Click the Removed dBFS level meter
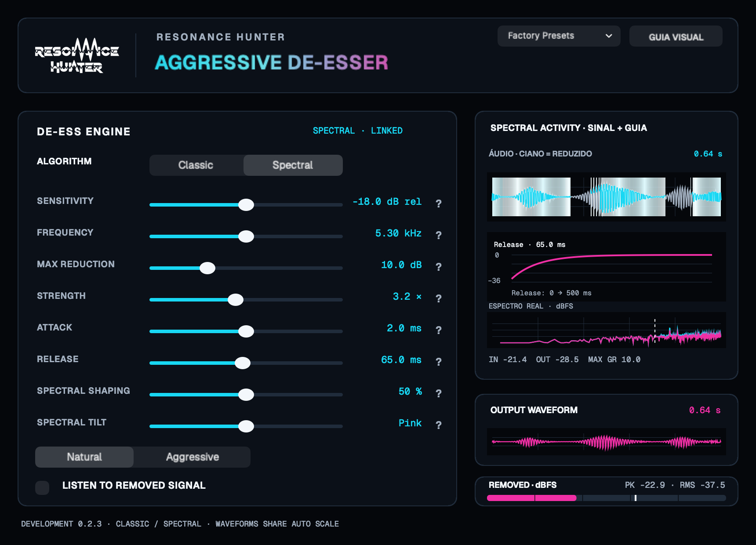Screen dimensions: 756x545 [607, 498]
